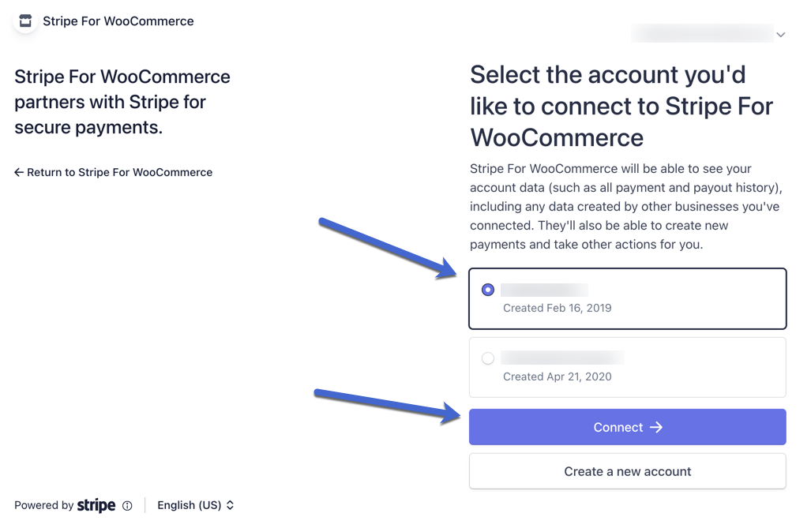The image size is (811, 532).
Task: Click the blurred name of second account
Action: (x=562, y=358)
